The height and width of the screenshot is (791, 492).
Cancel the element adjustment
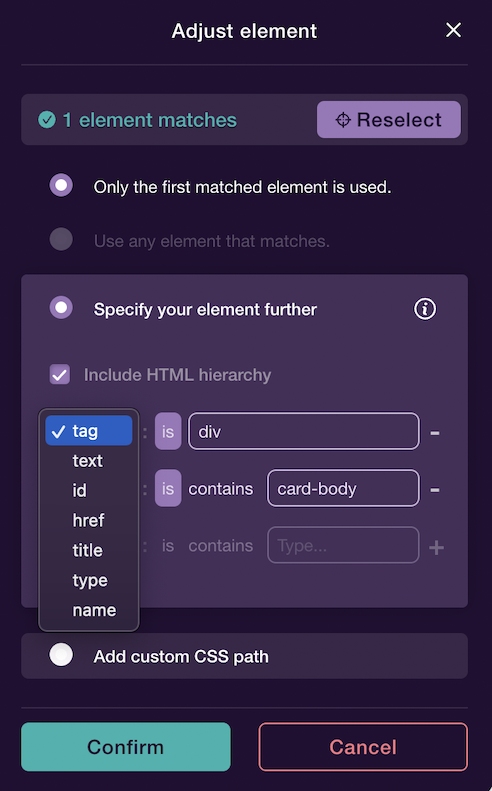[363, 747]
